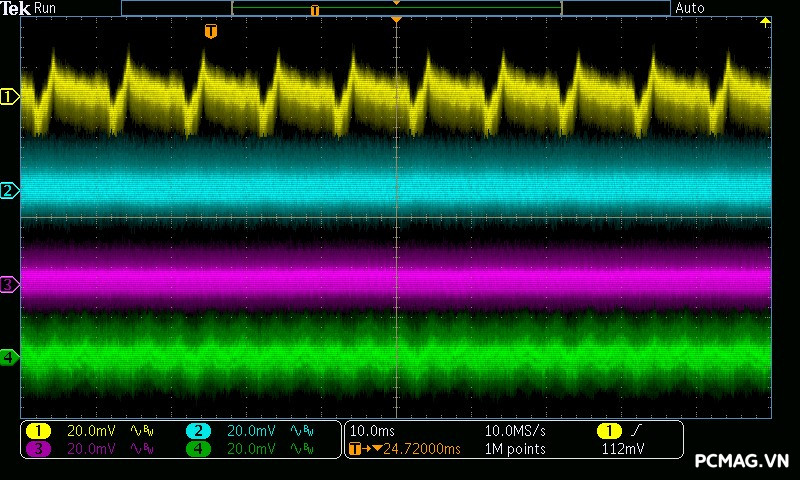Open the 1M points record length setting
800x480 pixels.
click(515, 449)
